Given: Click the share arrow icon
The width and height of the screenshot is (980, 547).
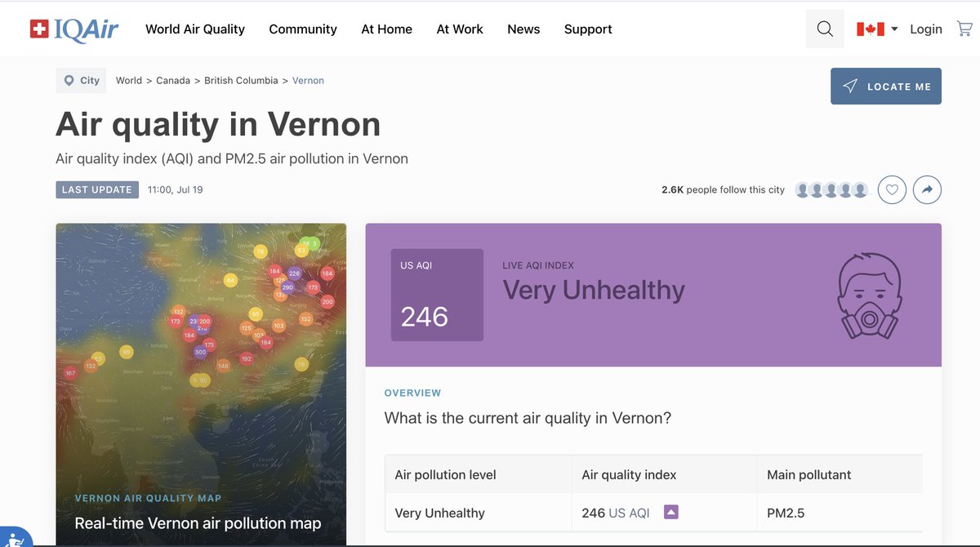Looking at the screenshot, I should [x=927, y=190].
